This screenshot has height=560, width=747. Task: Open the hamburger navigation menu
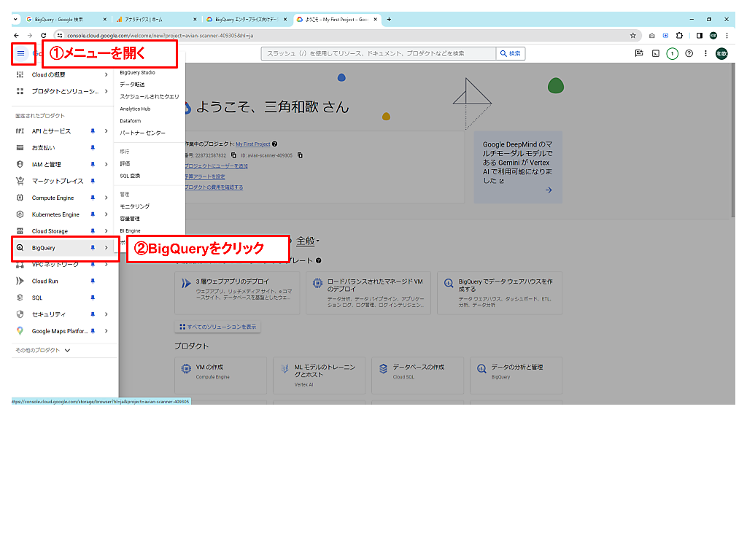click(20, 53)
